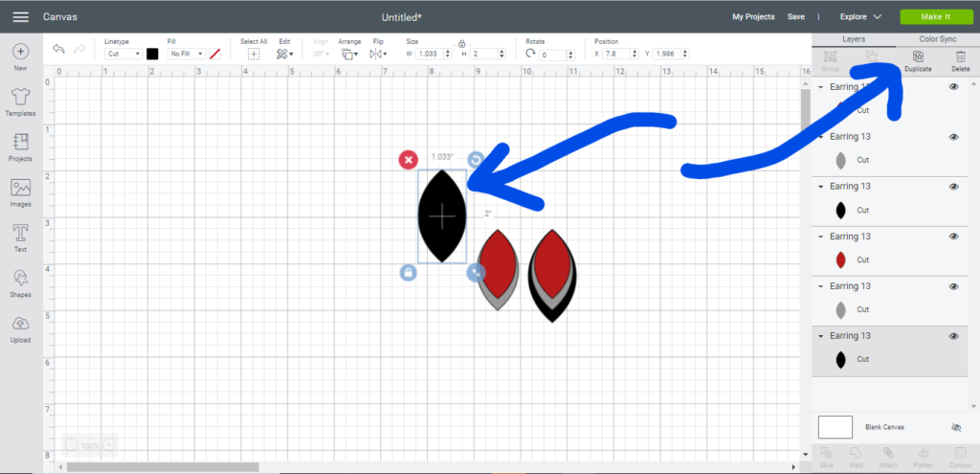Open the Edit scissors menu
Image resolution: width=980 pixels, height=474 pixels.
pos(284,54)
